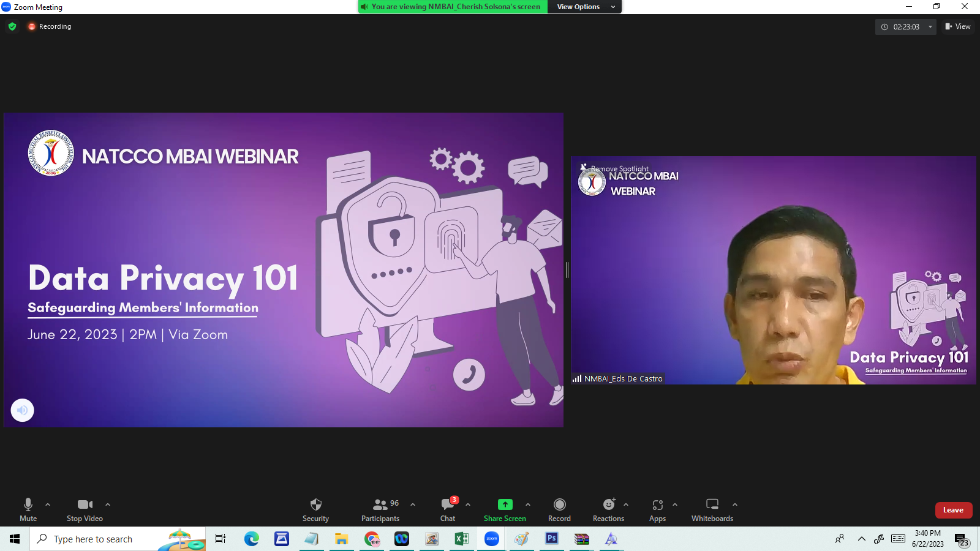Click the taskbar clock showing 3:40 PM
Screen dimensions: 980x551
[927, 539]
